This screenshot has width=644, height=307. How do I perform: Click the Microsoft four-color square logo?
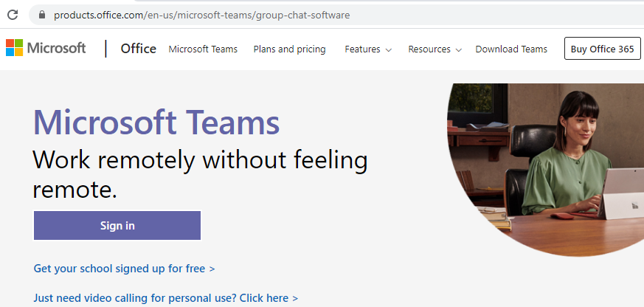pyautogui.click(x=14, y=48)
